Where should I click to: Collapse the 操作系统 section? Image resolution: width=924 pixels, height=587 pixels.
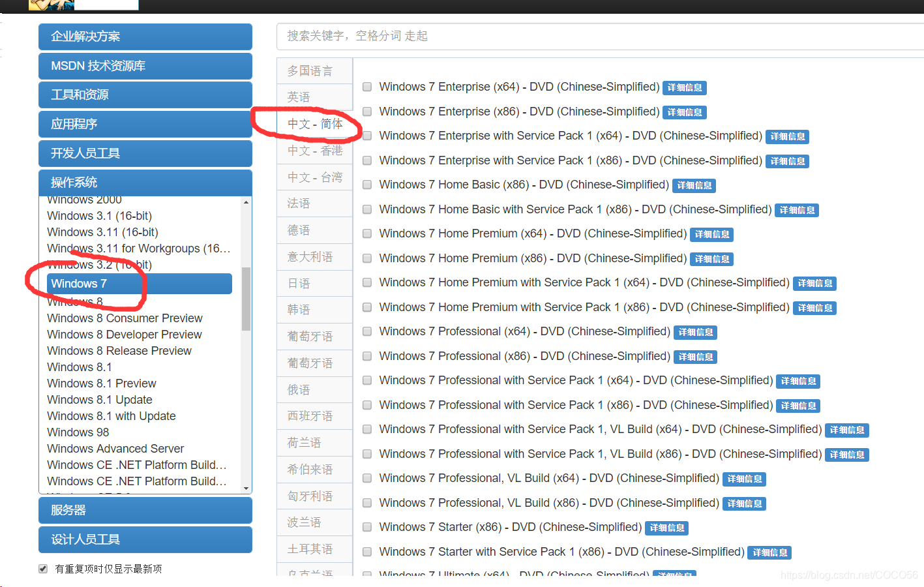pos(145,183)
